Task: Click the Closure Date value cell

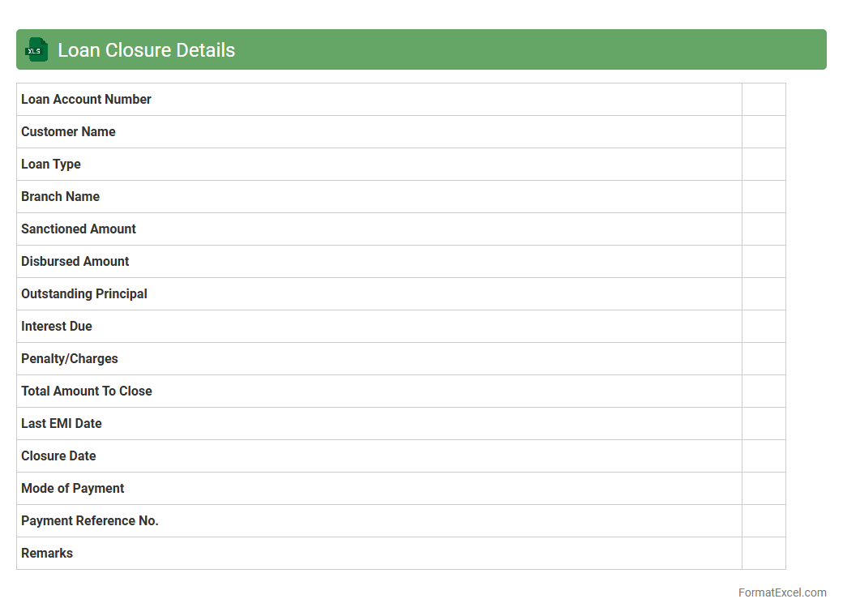Action: pyautogui.click(x=763, y=456)
